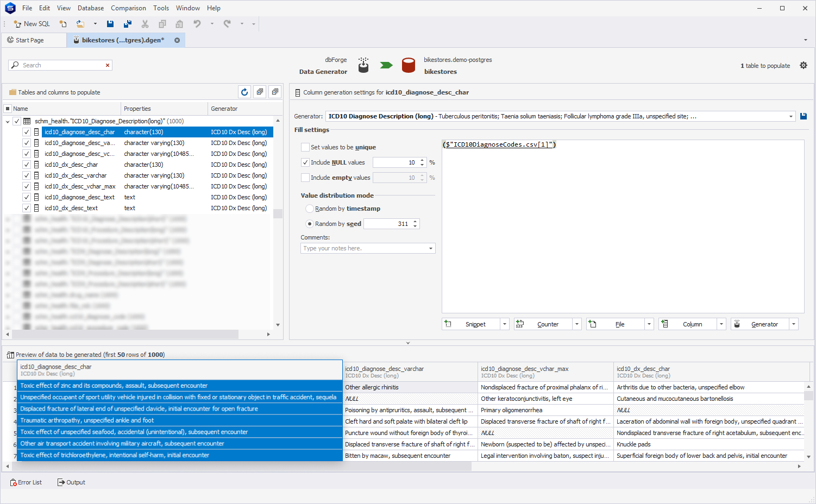The image size is (816, 504).
Task: Click the table tree horizontal scrollbar
Action: 125,334
